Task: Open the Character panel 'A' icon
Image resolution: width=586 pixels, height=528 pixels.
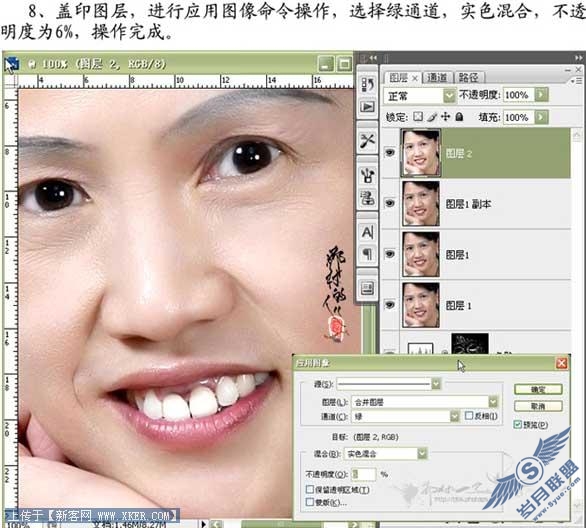Action: pyautogui.click(x=367, y=232)
